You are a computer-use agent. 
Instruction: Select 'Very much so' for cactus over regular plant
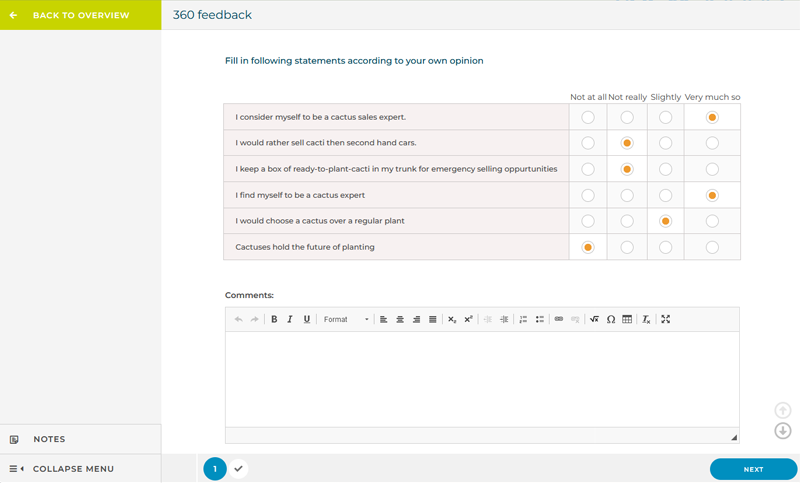pyautogui.click(x=712, y=221)
